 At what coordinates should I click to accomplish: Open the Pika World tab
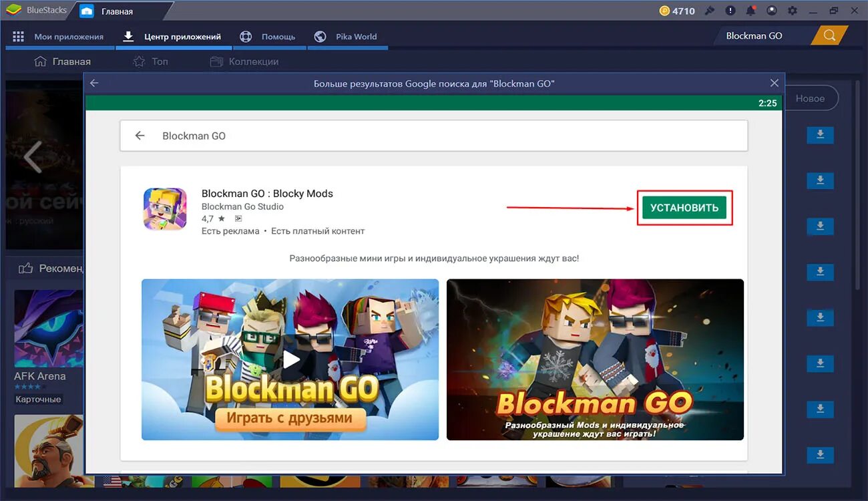click(x=346, y=37)
